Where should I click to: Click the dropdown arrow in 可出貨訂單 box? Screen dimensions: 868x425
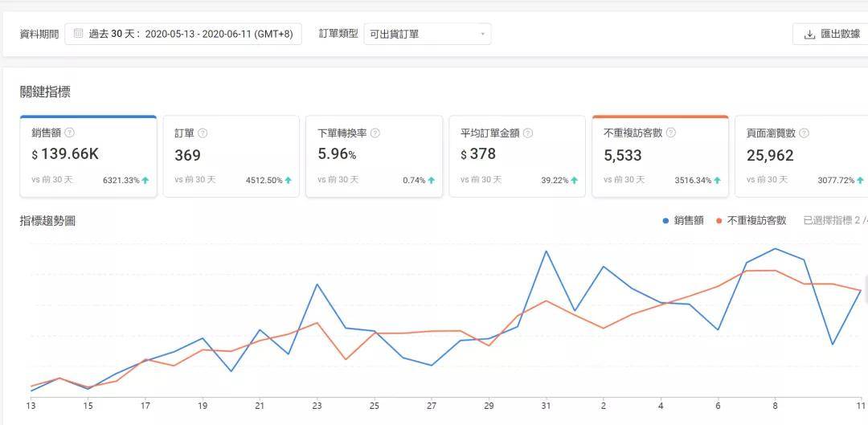coord(482,35)
